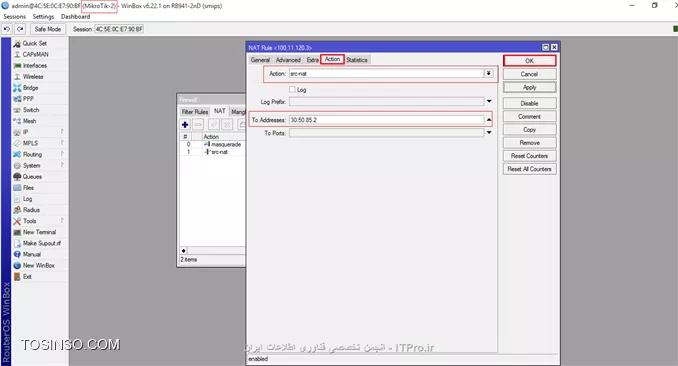Open the Quick Set sidebar icon
The image size is (678, 366).
tap(17, 43)
